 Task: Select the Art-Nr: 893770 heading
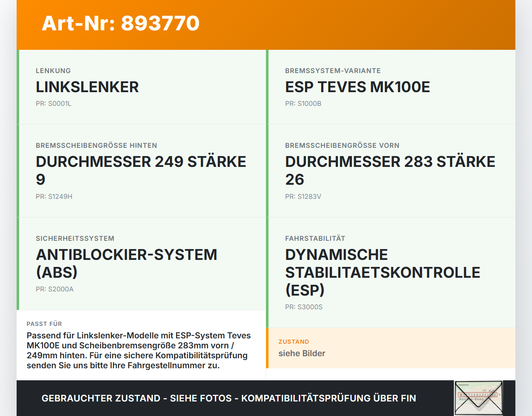(121, 23)
